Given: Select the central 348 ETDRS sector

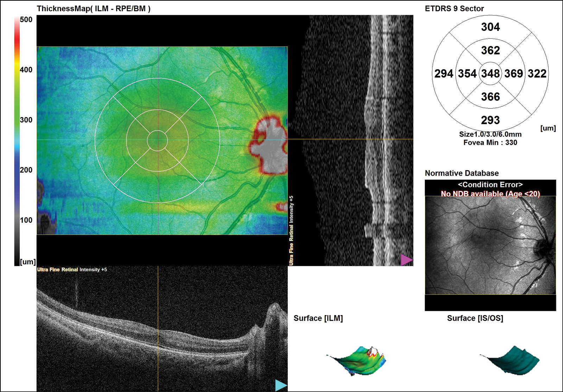Looking at the screenshot, I should (490, 73).
